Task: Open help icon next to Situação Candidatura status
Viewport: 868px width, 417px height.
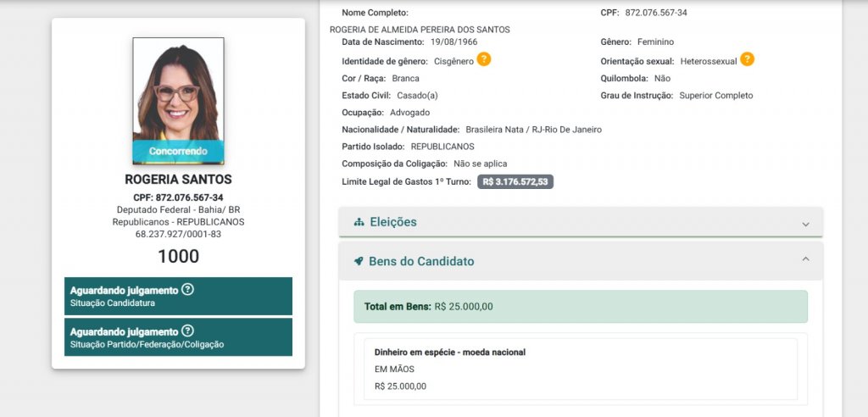Action: pyautogui.click(x=187, y=290)
